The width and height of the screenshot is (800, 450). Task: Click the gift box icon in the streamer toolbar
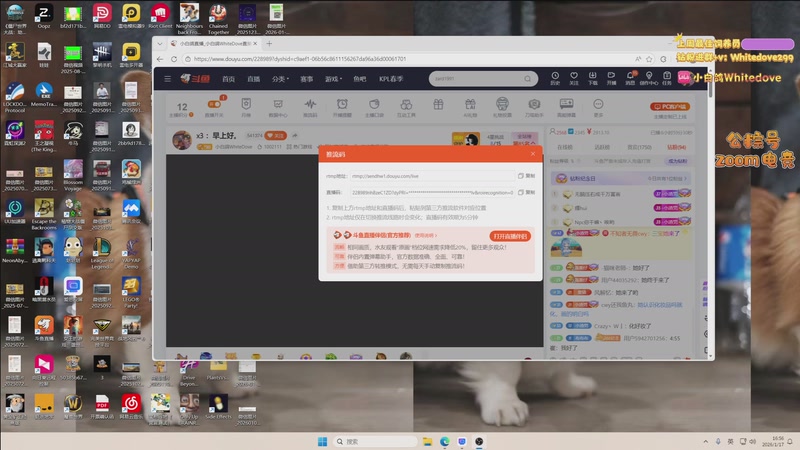coord(438,105)
